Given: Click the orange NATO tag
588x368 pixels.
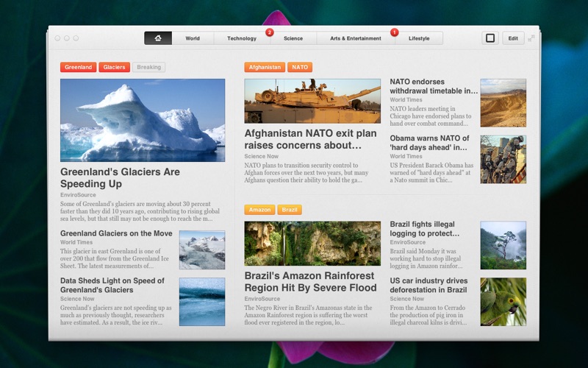Looking at the screenshot, I should (300, 67).
